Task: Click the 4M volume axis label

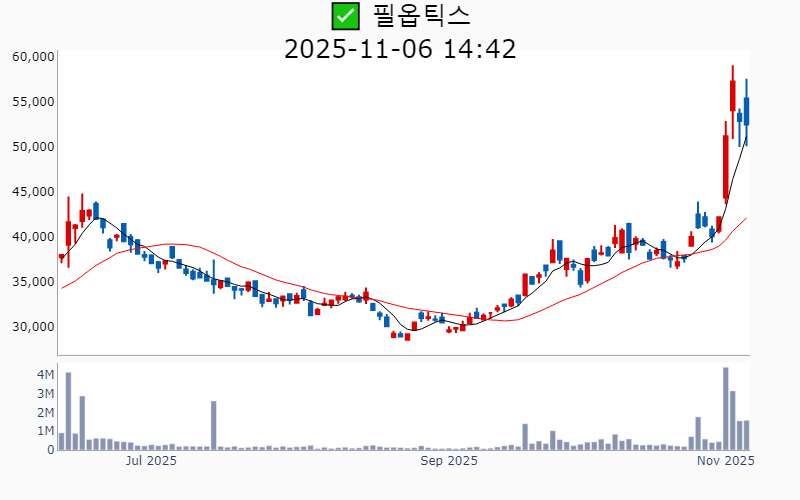Action: (x=45, y=374)
